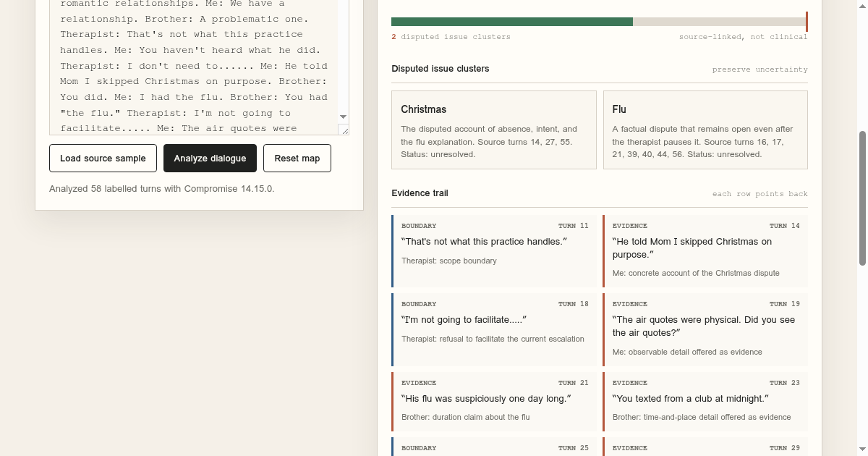Screen dimensions: 868x456
Task: Open the Flu issue cluster card
Action: pyautogui.click(x=705, y=130)
